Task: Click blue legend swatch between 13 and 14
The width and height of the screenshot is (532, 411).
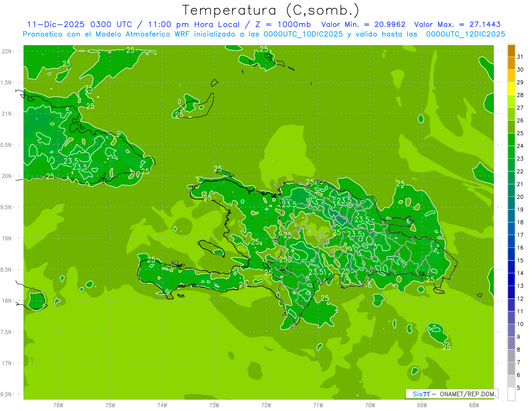Action: [511, 280]
